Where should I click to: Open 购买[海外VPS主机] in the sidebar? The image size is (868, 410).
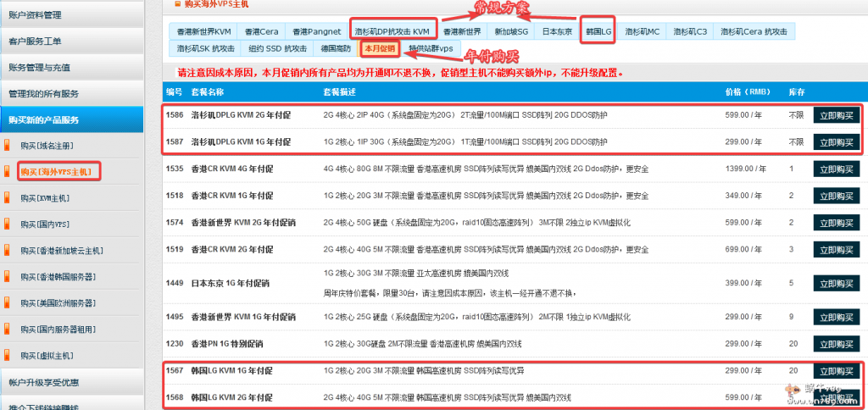(57, 172)
